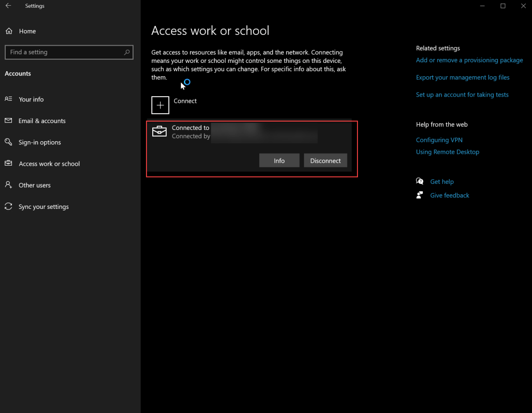The height and width of the screenshot is (413, 532).
Task: Click the back arrow in Settings
Action: 8,6
